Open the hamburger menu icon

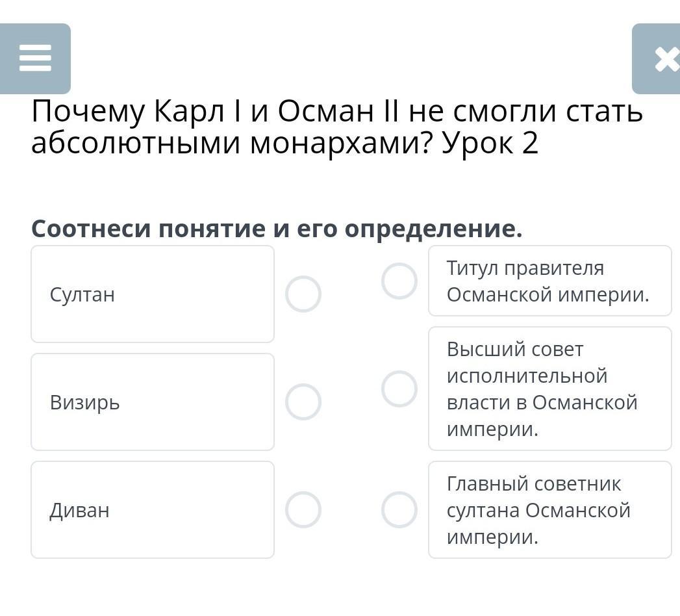click(x=35, y=58)
